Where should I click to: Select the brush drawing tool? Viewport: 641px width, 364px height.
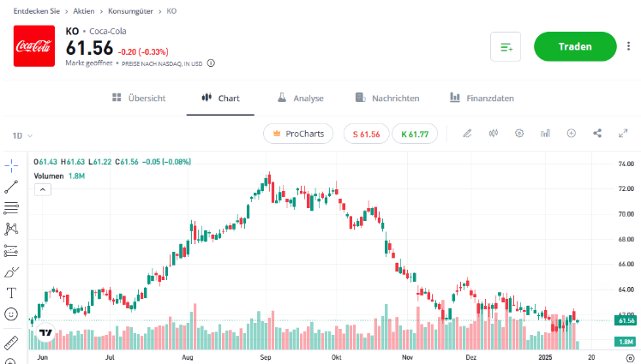pos(11,272)
